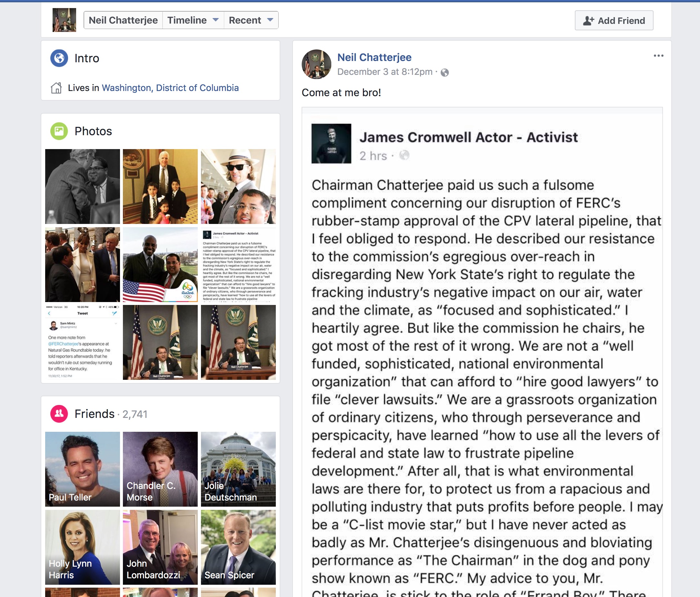Click Neil Chatterjee's round post avatar
Viewport: 700px width, 597px height.
pyautogui.click(x=316, y=64)
